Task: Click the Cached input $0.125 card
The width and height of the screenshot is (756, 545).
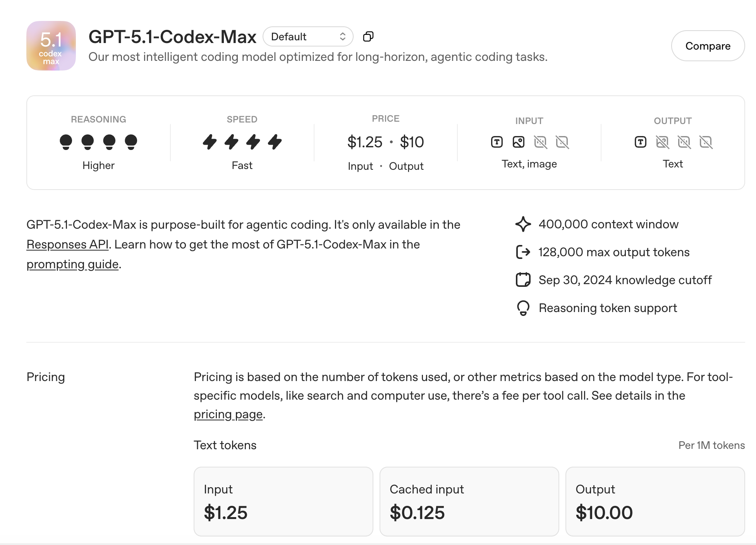Action: [469, 501]
